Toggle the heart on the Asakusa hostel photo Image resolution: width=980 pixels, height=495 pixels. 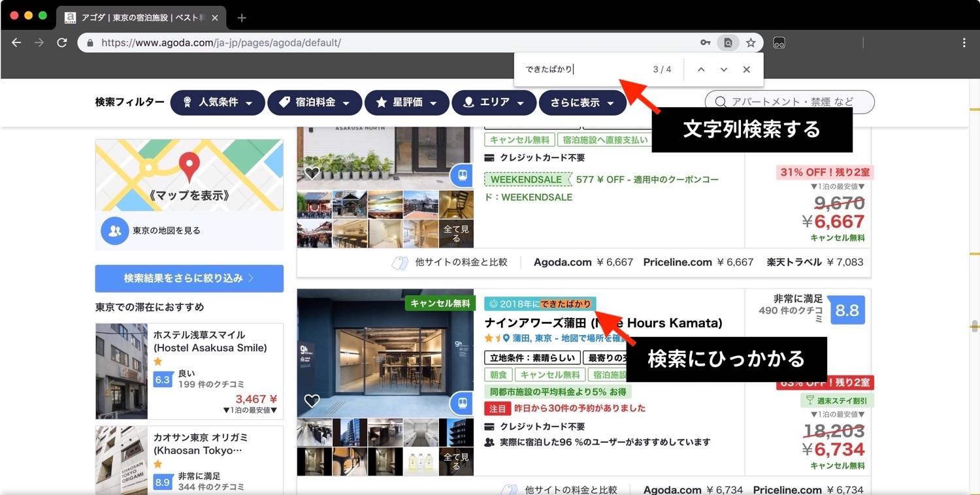click(x=312, y=172)
